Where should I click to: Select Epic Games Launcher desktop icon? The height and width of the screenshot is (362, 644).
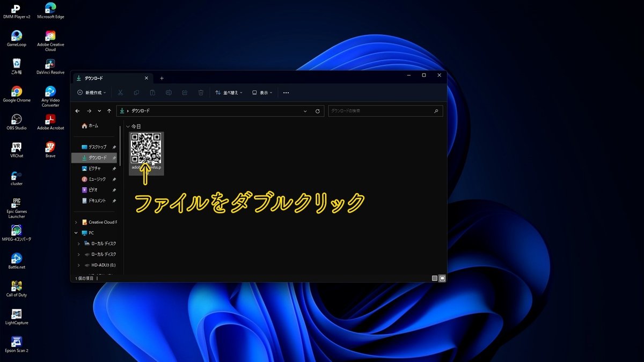(17, 208)
